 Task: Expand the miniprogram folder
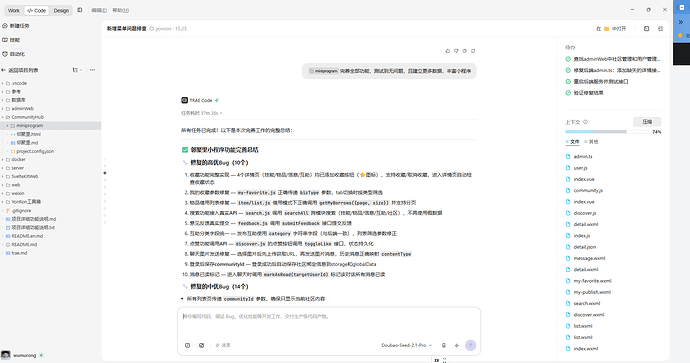tap(7, 126)
